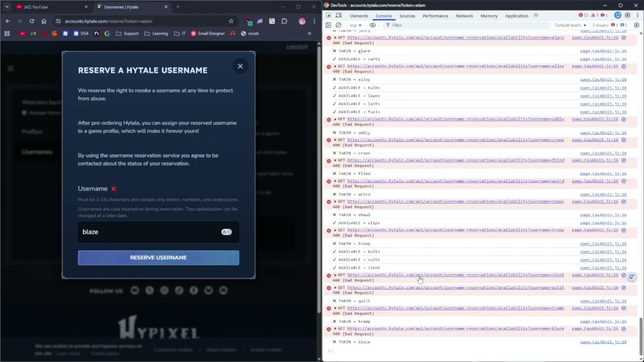The width and height of the screenshot is (644, 362).
Task: Switch to the Network tab
Action: [x=464, y=16]
